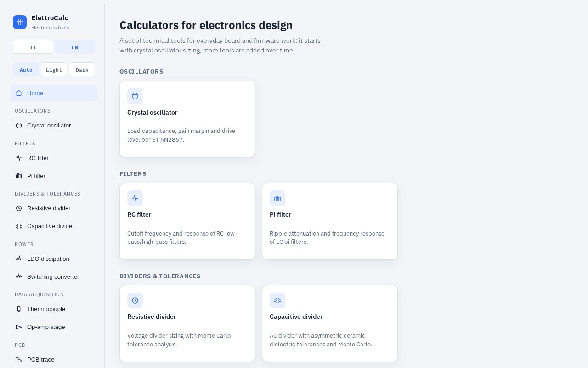
Task: Click the DATA ACQUISITION sidebar section label
Action: pyautogui.click(x=39, y=294)
